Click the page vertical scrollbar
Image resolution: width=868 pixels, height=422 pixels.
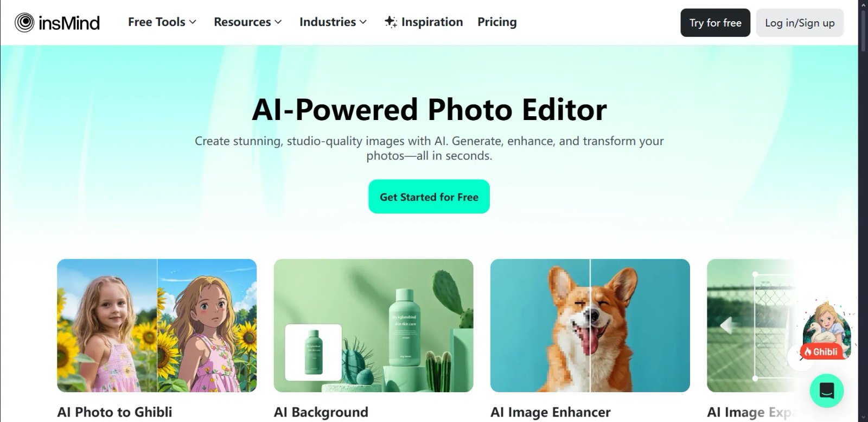[x=863, y=211]
